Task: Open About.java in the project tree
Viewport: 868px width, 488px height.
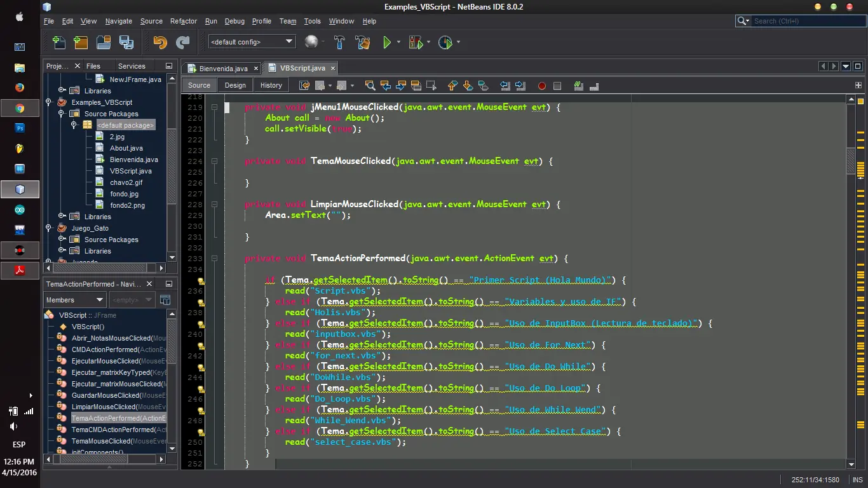Action: 126,148
